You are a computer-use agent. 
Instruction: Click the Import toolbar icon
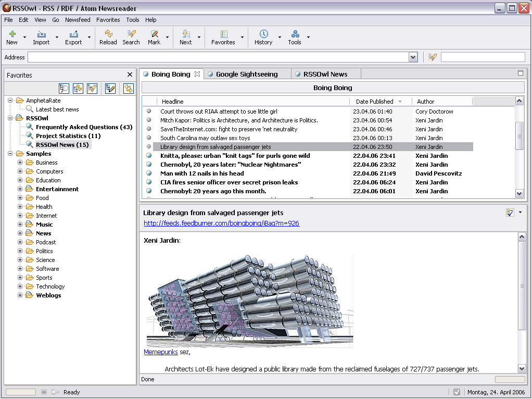[x=41, y=34]
